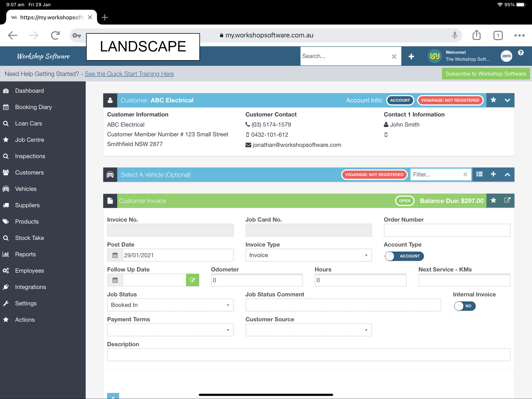Viewport: 532px width, 399px height.
Task: Click the vehicle car icon in panel header
Action: (110, 175)
